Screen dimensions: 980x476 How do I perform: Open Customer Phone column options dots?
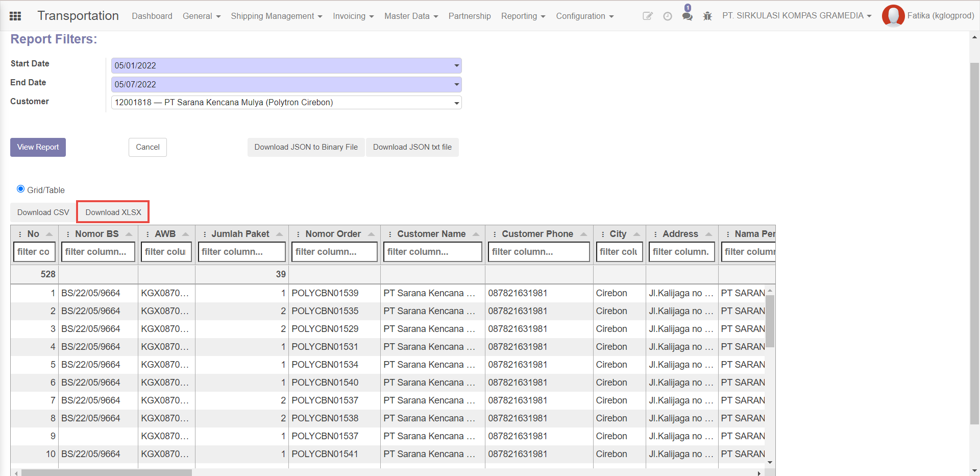495,234
